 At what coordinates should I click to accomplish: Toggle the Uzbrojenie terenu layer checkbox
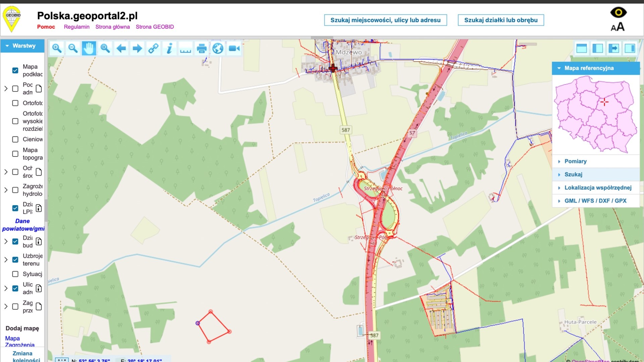point(15,259)
